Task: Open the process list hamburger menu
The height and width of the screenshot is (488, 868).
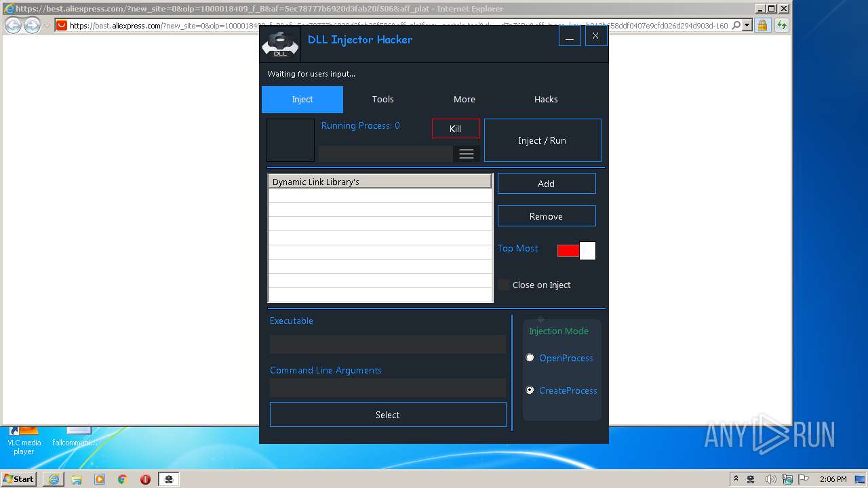Action: (x=467, y=154)
